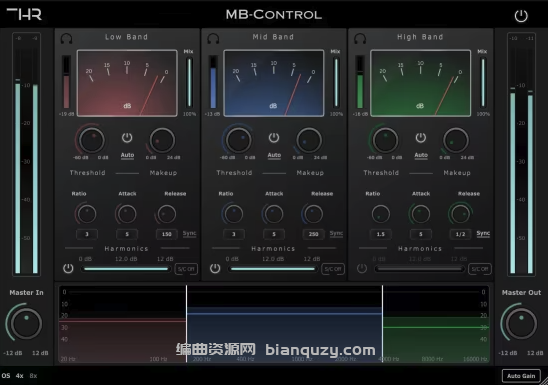Screen dimensions: 548x385
Task: Click Low Band Ratio value field 3
Action: [x=87, y=234]
